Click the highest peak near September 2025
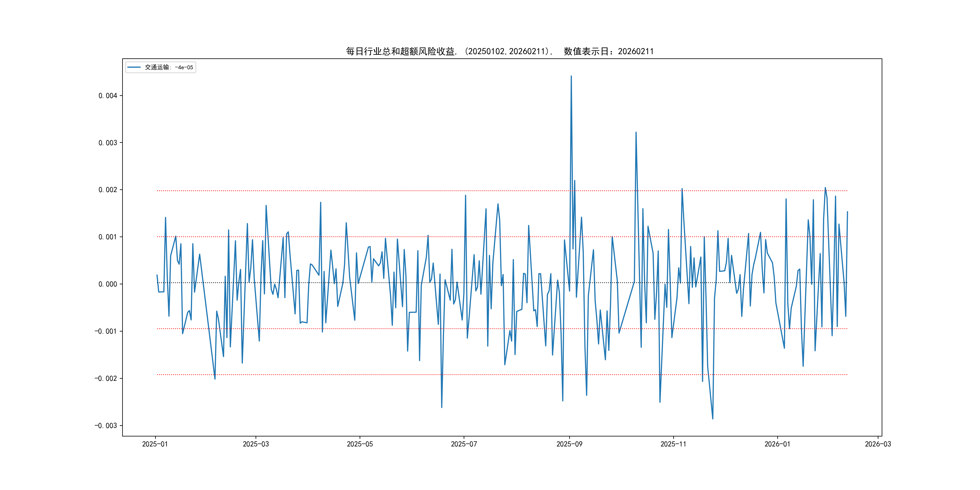This screenshot has width=980, height=490. (571, 76)
